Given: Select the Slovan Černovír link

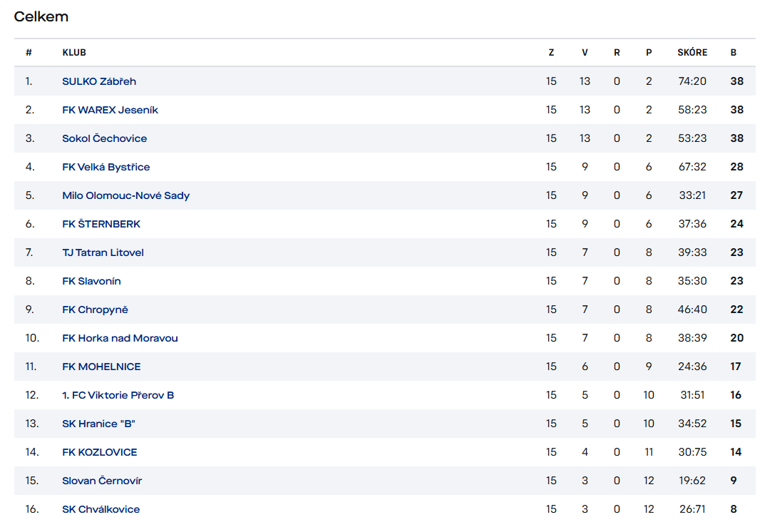Looking at the screenshot, I should tap(102, 481).
